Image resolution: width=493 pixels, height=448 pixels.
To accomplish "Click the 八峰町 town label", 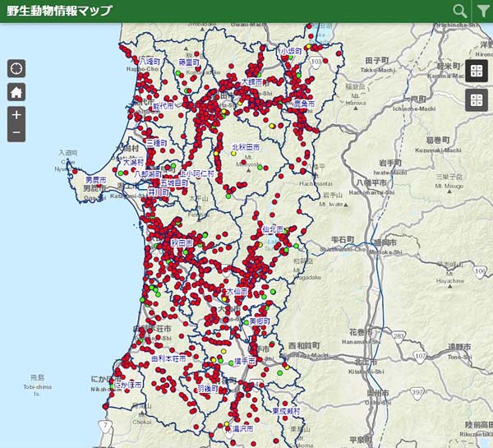I will coord(149,61).
